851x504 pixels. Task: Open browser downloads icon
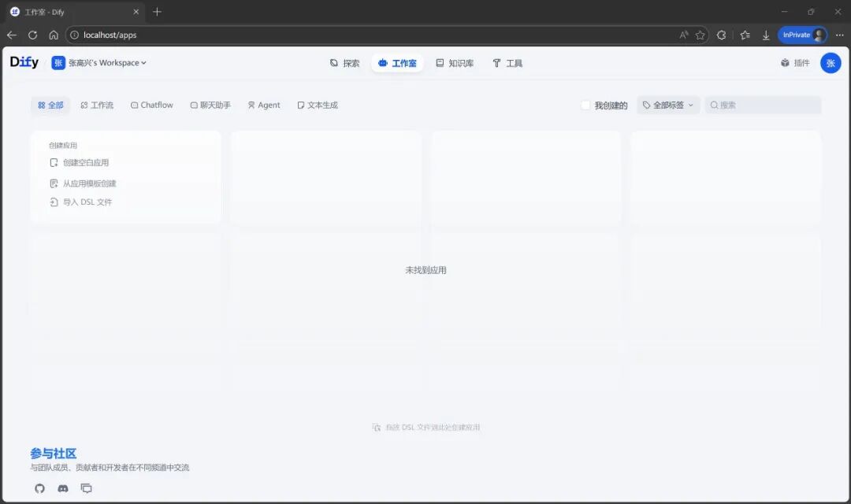(766, 35)
